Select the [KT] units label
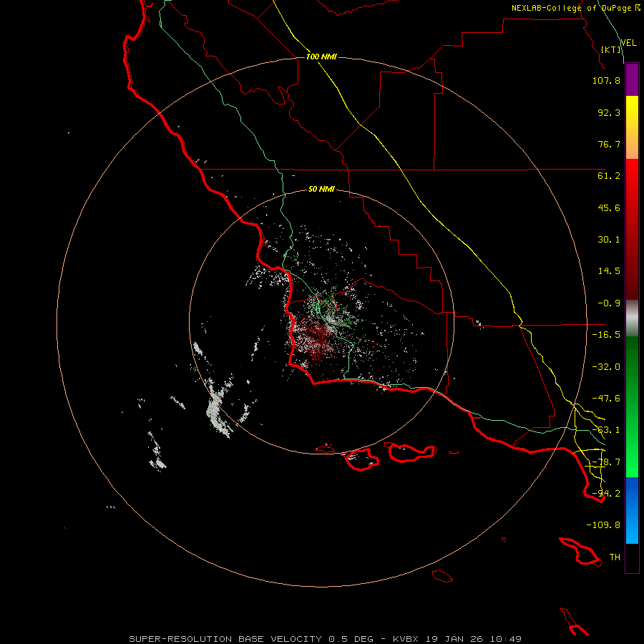644x644 pixels. (x=611, y=49)
